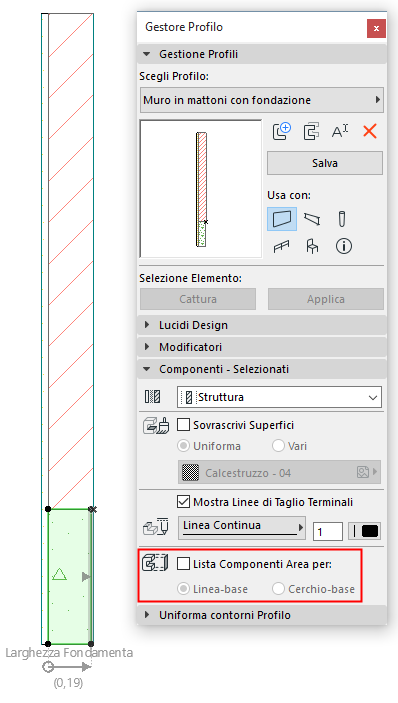
Task: Click the override surfaces paint icon
Action: coord(156,425)
